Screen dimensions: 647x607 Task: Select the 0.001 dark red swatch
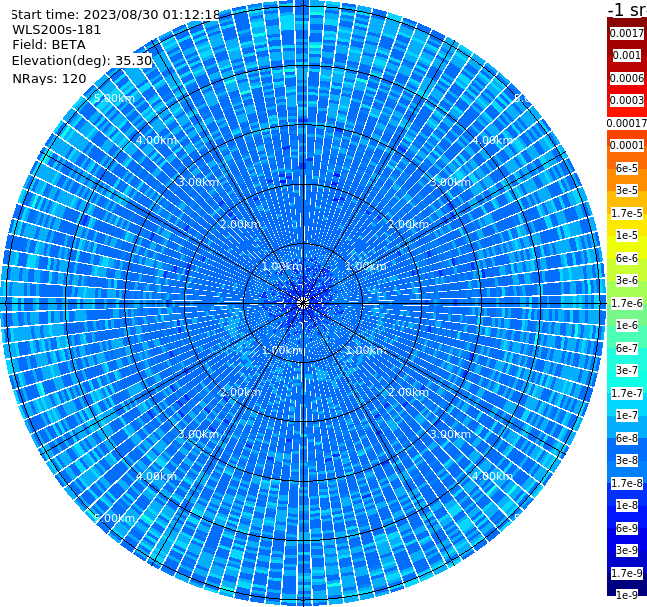[x=627, y=55]
